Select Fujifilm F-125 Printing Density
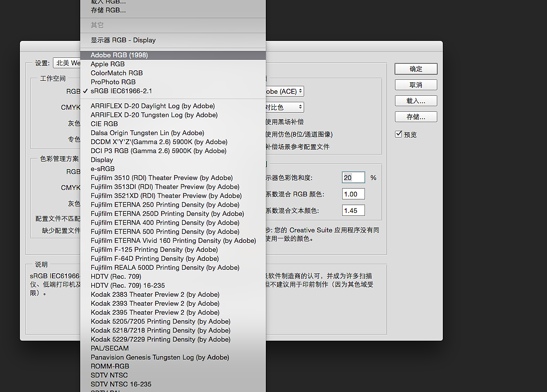The image size is (547, 392). [173, 249]
